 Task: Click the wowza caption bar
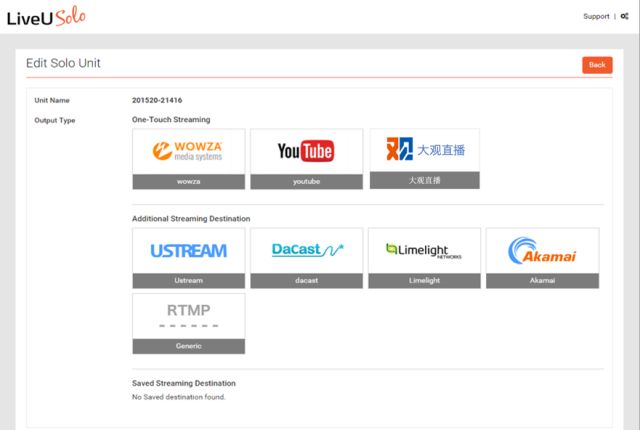[189, 182]
